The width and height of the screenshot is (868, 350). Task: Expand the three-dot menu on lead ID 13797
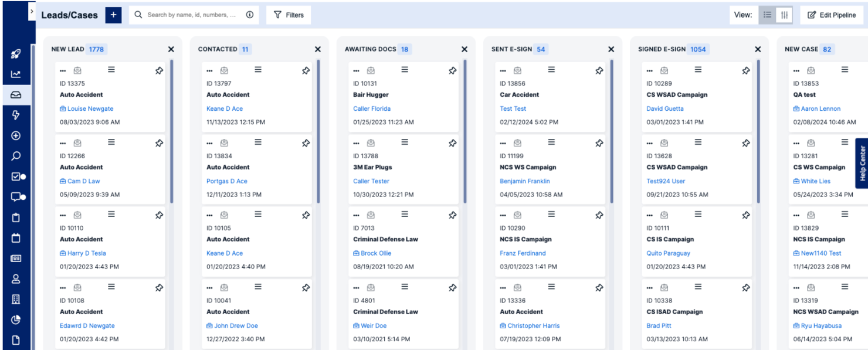tap(209, 70)
